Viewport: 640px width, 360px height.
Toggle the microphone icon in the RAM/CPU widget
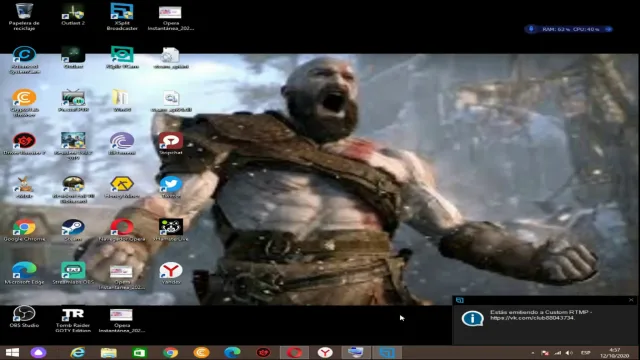[531, 29]
